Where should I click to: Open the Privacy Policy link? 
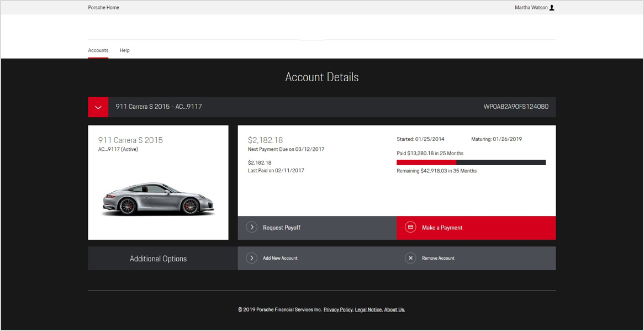point(338,310)
